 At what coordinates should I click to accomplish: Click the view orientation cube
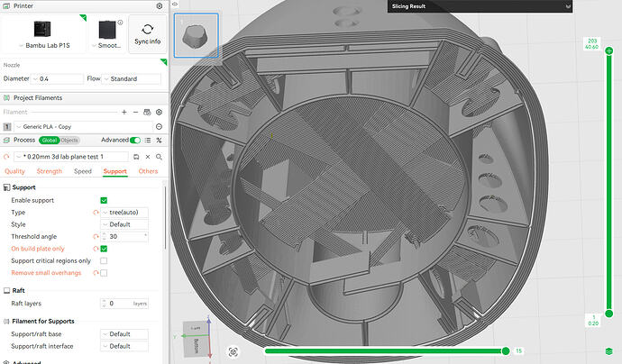196,337
